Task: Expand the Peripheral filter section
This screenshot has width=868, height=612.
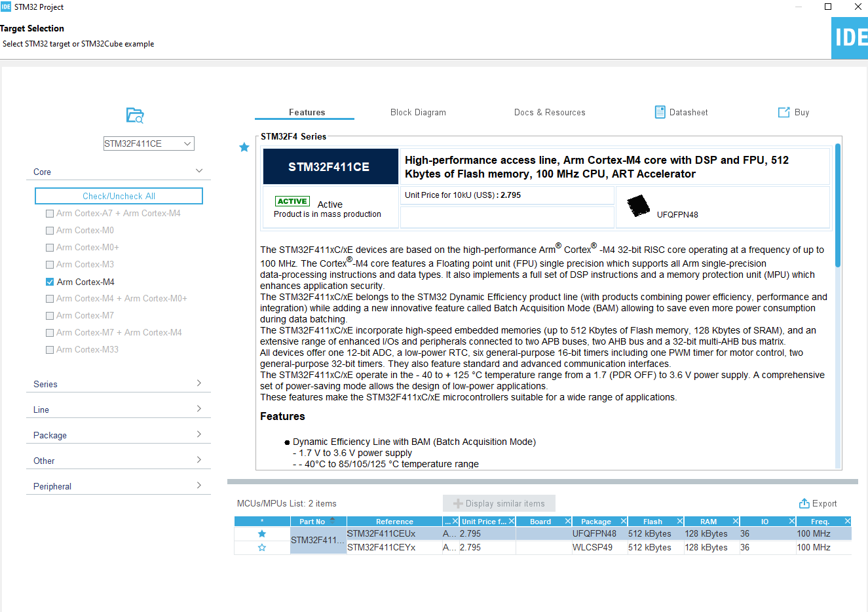Action: (199, 486)
